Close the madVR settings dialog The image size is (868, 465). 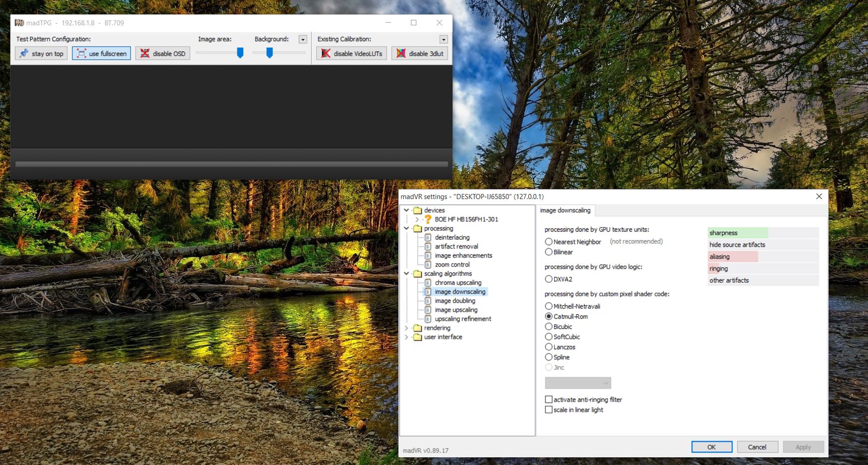tap(819, 196)
